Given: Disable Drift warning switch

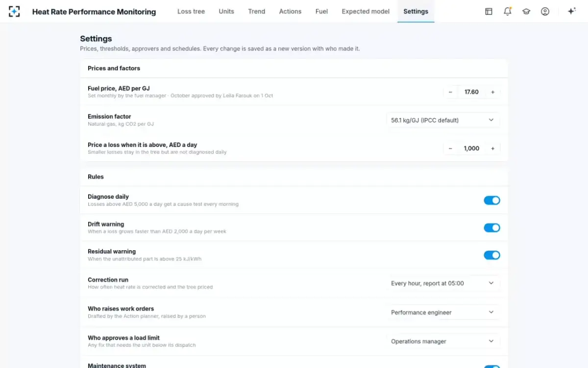Looking at the screenshot, I should tap(492, 228).
